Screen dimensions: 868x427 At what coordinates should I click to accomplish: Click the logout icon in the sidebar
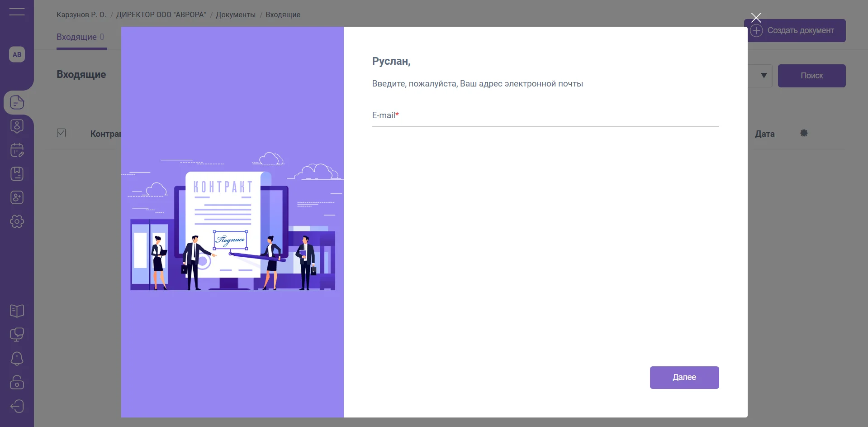[17, 406]
